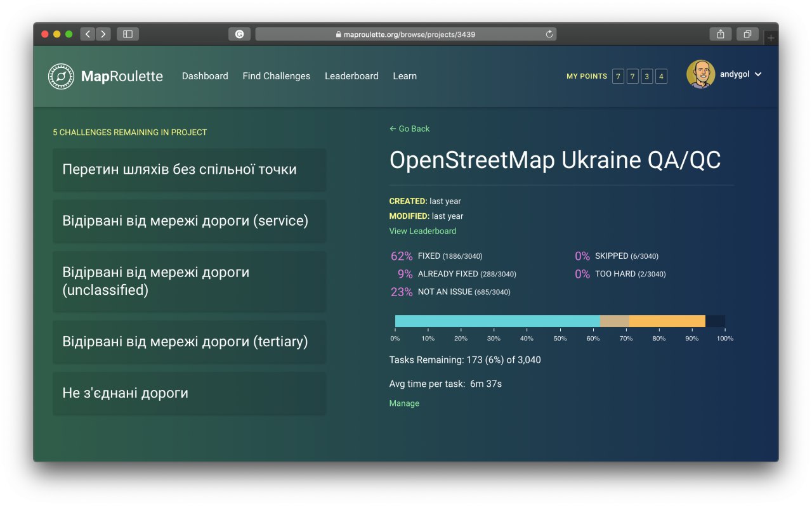Screen dimensions: 812x506
Task: Click the Manage link
Action: pos(404,403)
